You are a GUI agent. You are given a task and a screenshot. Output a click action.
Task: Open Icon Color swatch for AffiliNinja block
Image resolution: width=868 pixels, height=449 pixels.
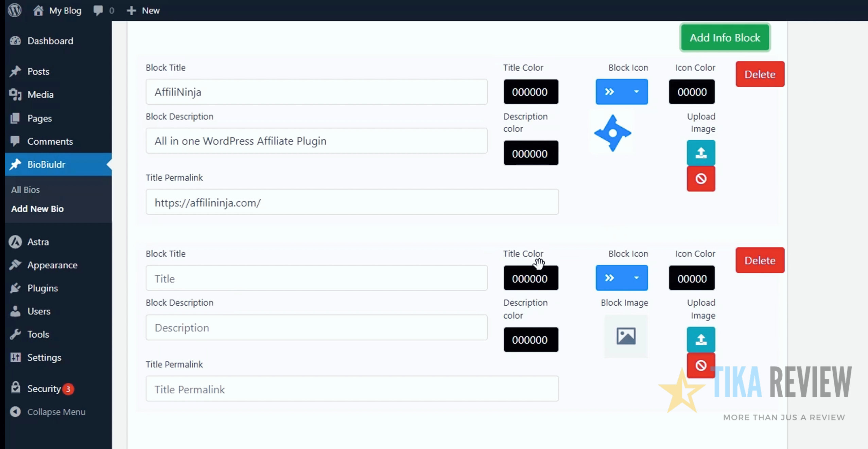pyautogui.click(x=692, y=92)
